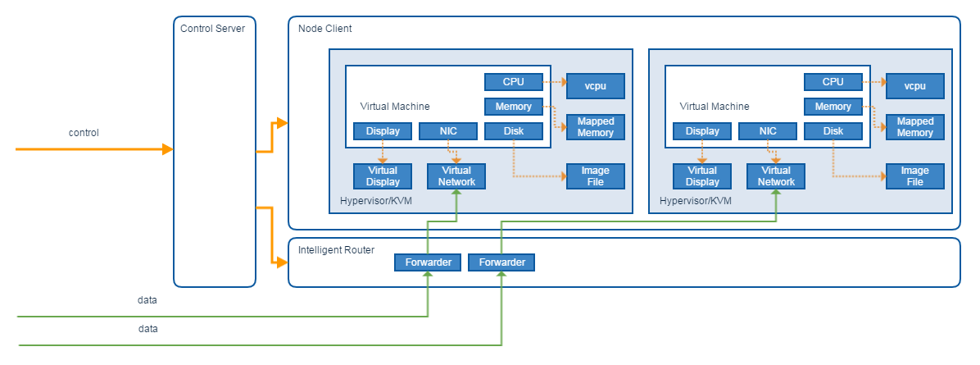Select Virtual Network in the left hypervisor
980x365 pixels.
[457, 176]
